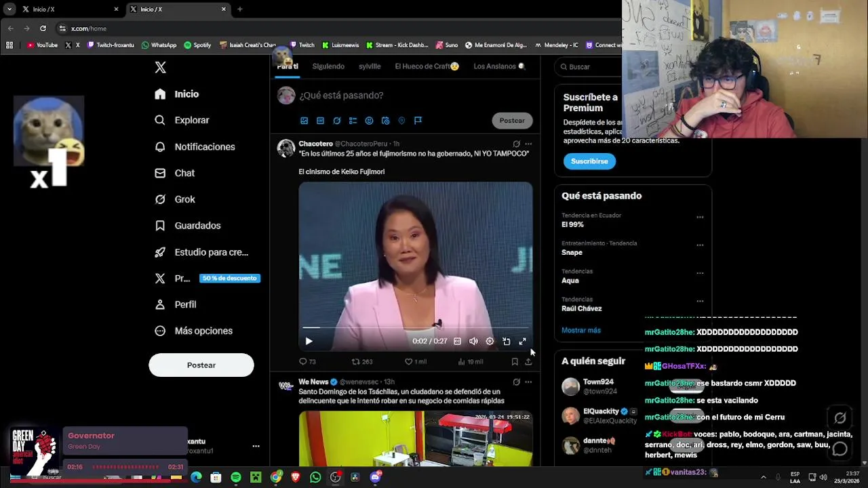Play the Keiko Fujimori video

pos(309,342)
